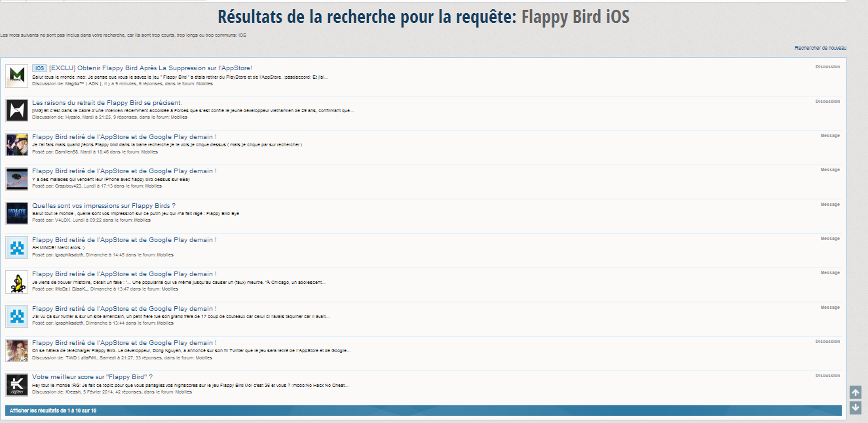Click 'Mobiles' forum link in TWD's row
The image size is (868, 423).
204,357
